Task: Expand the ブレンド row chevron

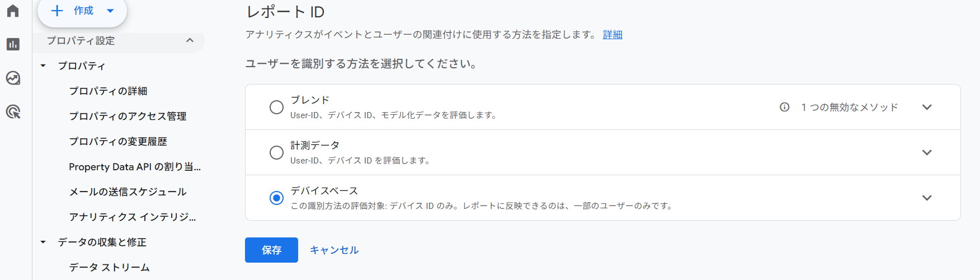Action: [x=927, y=107]
